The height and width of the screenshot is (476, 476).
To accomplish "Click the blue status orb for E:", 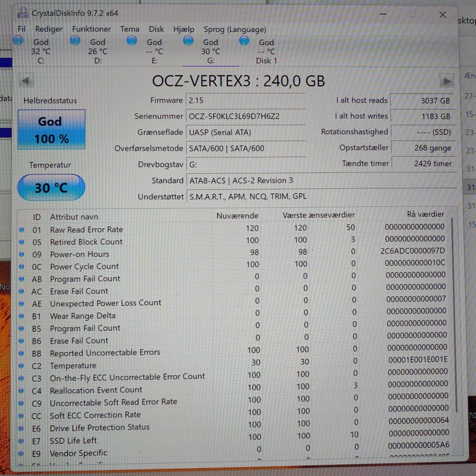I will tap(132, 40).
